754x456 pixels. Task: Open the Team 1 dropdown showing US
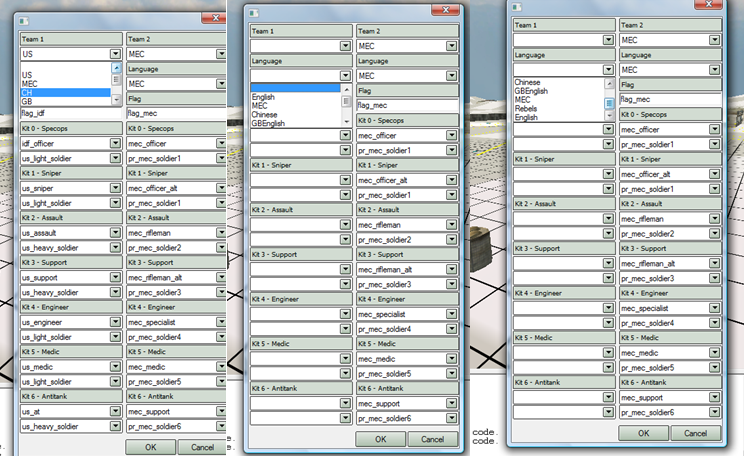click(x=117, y=54)
